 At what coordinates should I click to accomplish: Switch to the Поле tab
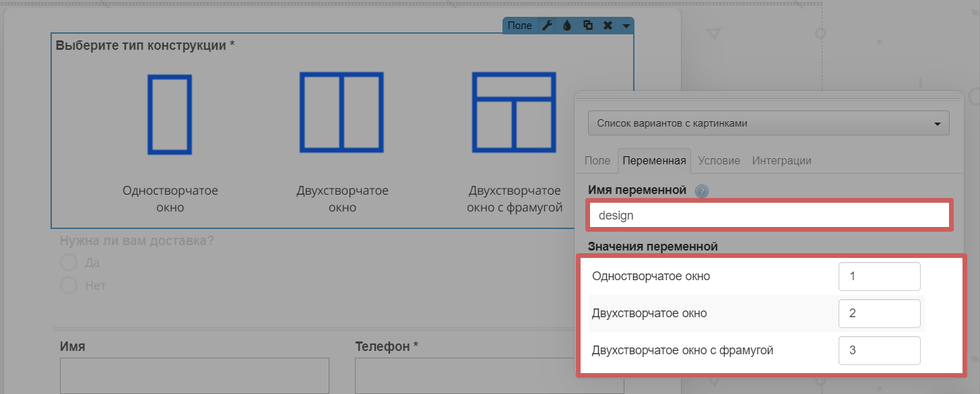597,161
